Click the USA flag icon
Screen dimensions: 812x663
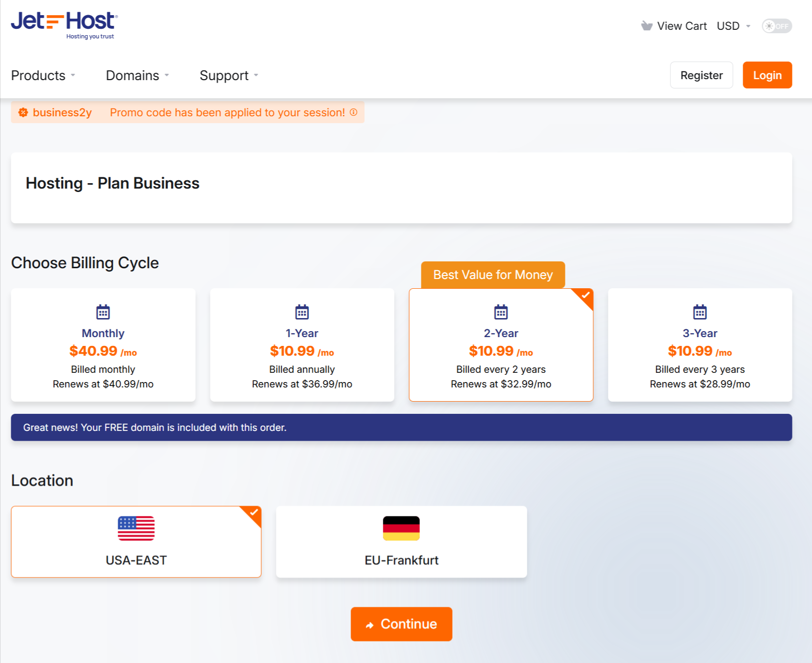pos(136,528)
